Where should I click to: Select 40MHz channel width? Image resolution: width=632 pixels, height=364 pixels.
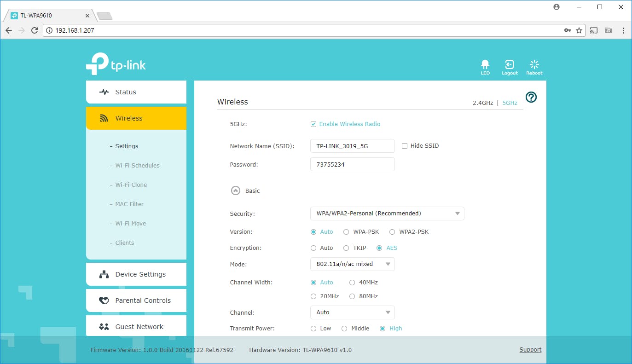click(352, 283)
